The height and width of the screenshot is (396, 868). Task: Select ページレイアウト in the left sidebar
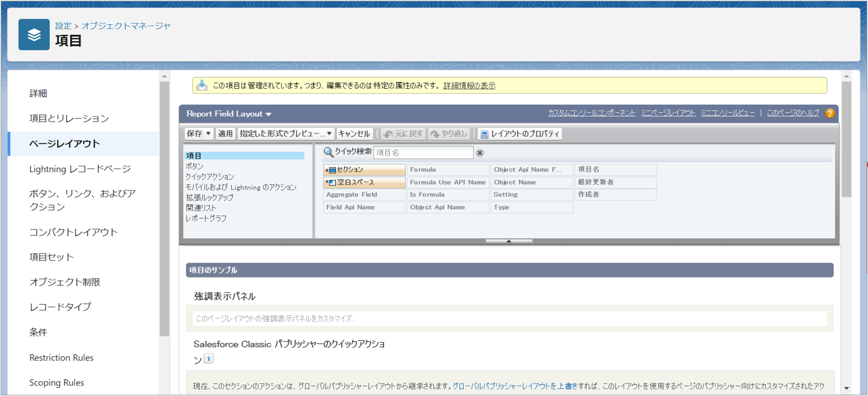(x=64, y=143)
